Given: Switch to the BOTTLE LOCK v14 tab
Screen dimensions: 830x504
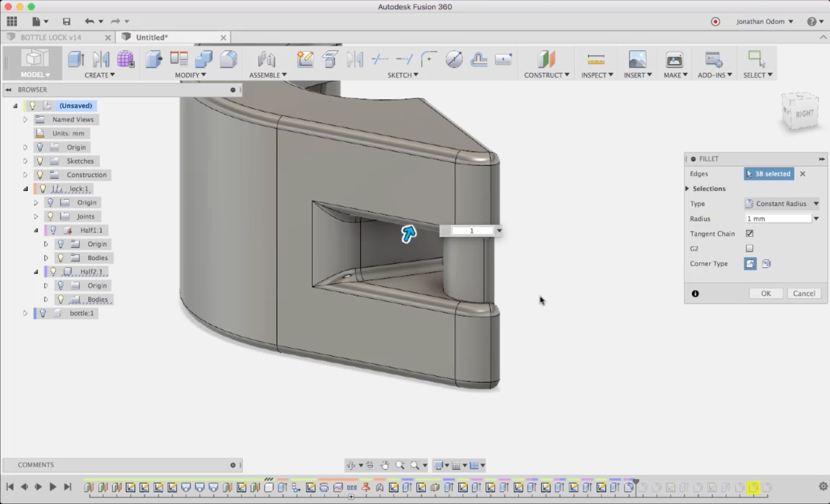Looking at the screenshot, I should (x=51, y=37).
